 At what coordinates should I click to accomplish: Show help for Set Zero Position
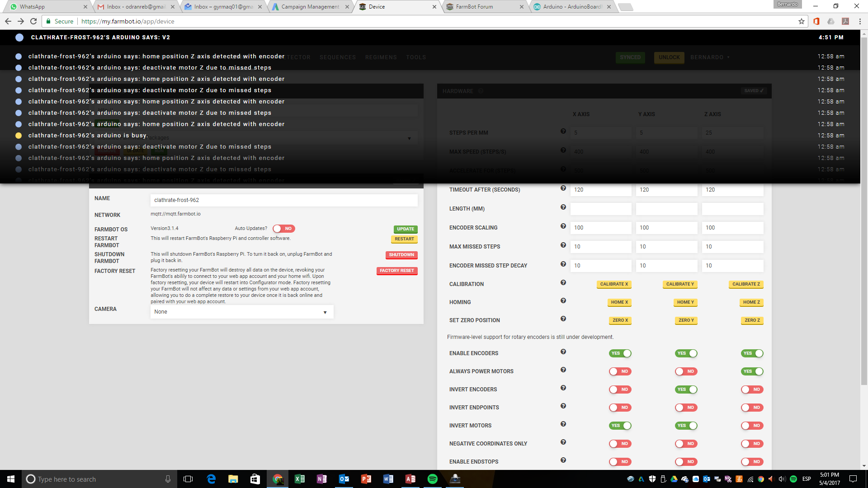point(563,319)
